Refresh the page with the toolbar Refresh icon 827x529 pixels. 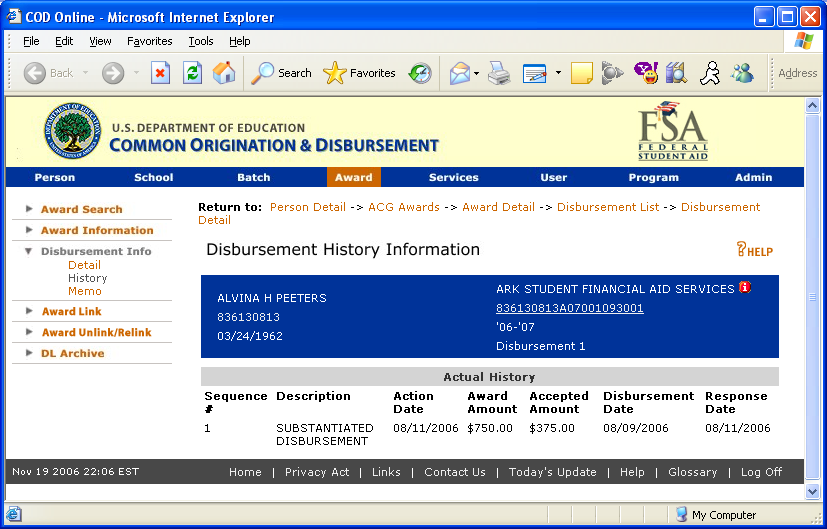coord(192,73)
